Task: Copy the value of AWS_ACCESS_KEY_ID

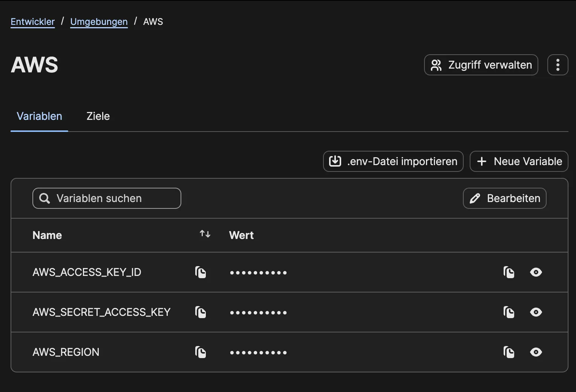Action: point(509,272)
